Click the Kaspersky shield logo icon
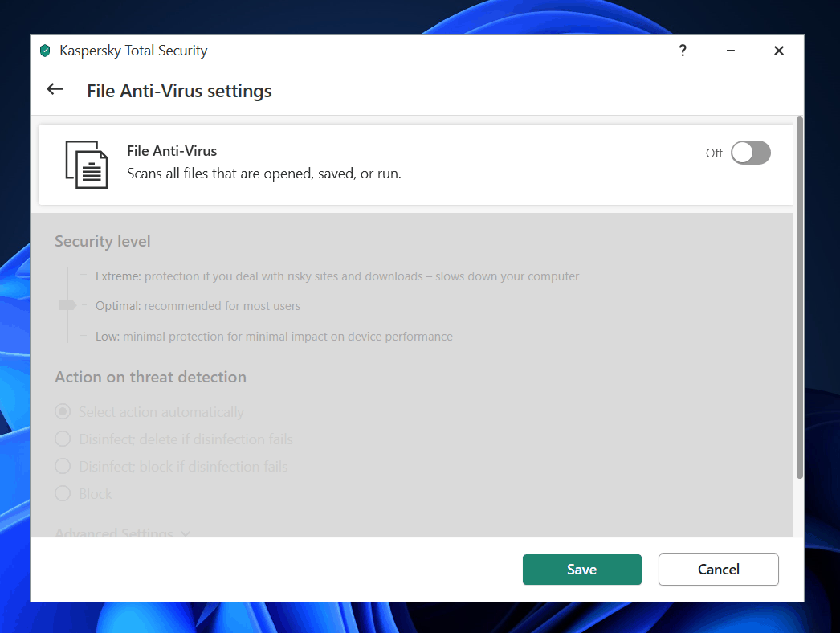Image resolution: width=840 pixels, height=633 pixels. pos(45,51)
